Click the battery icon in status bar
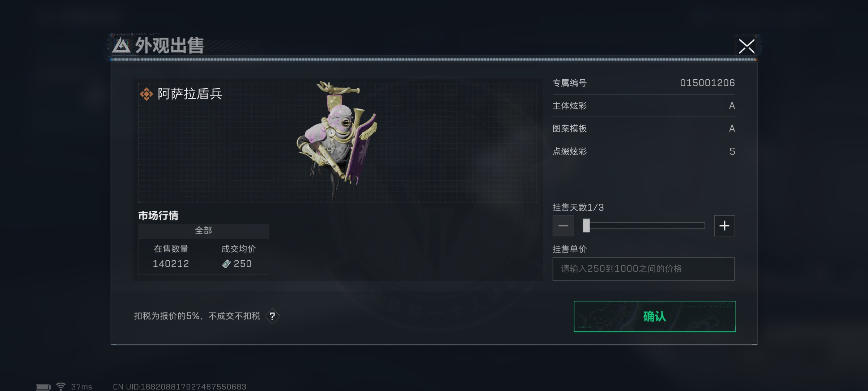The image size is (868, 391). (43, 387)
